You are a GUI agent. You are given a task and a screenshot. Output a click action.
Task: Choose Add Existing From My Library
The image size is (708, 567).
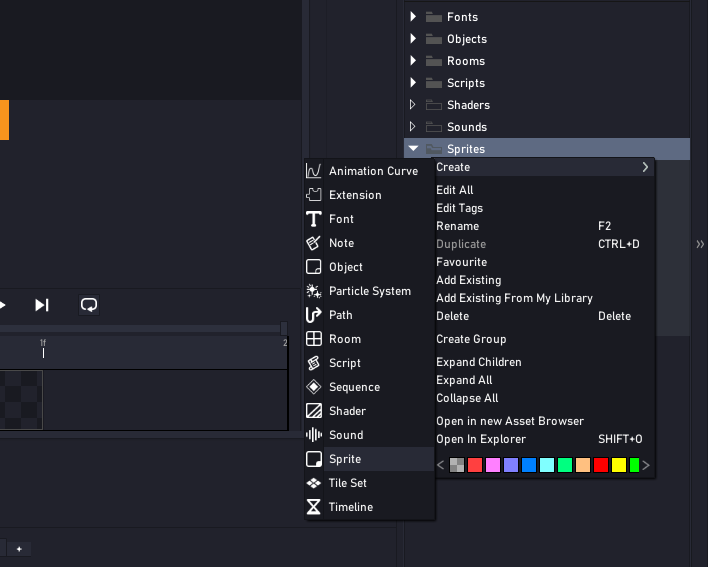[514, 298]
